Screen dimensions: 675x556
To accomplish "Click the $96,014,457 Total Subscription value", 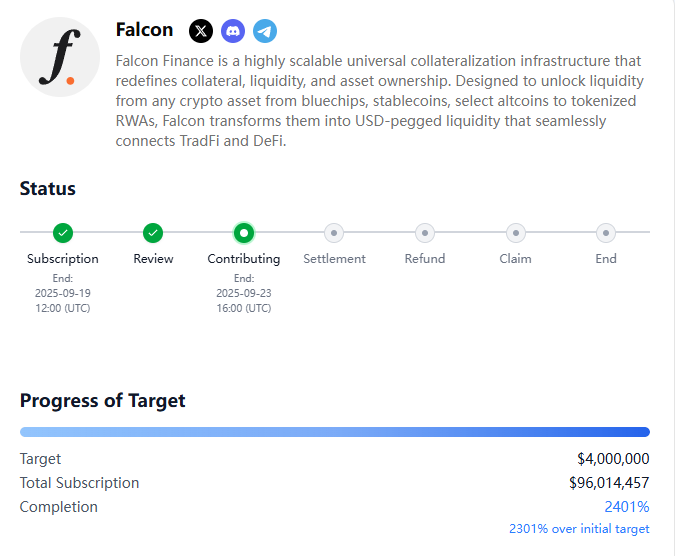I will (609, 482).
